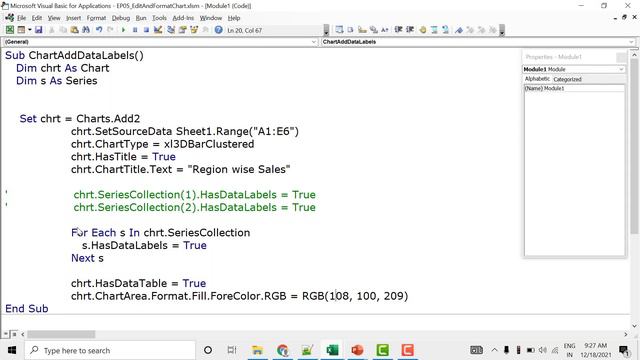Switch to the Alphabetic tab in Properties
The image size is (640, 360).
537,79
